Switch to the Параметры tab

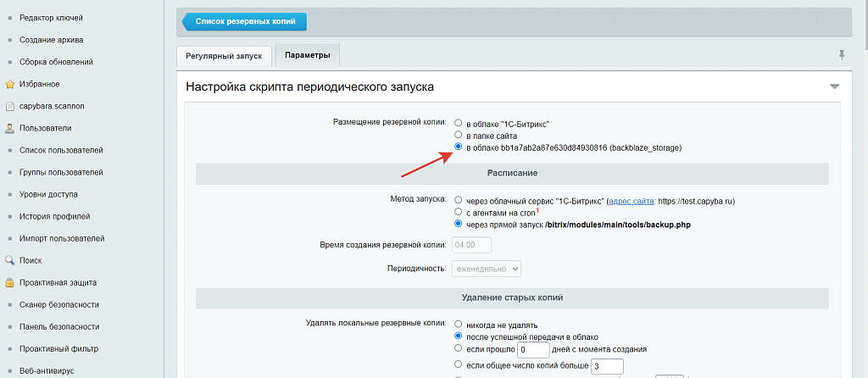(x=307, y=55)
